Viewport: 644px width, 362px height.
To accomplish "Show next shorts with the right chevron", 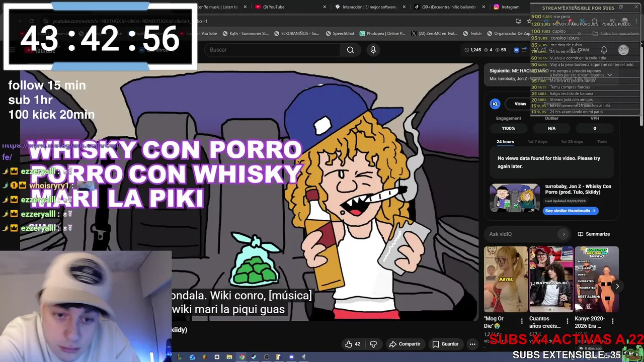I will point(617,286).
